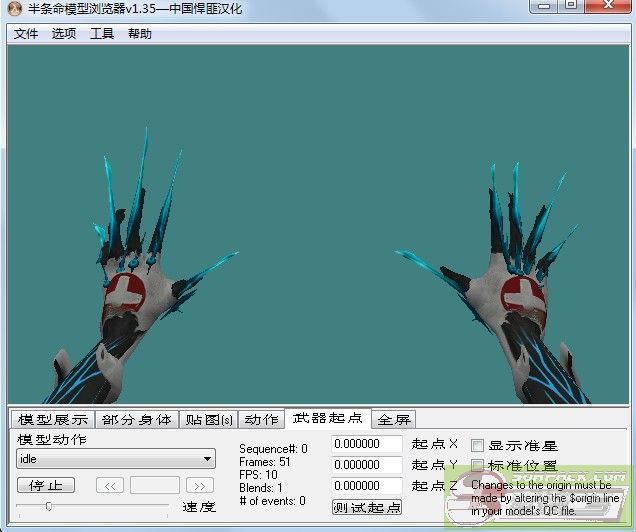
Task: Click the 测试起点 button
Action: point(367,507)
